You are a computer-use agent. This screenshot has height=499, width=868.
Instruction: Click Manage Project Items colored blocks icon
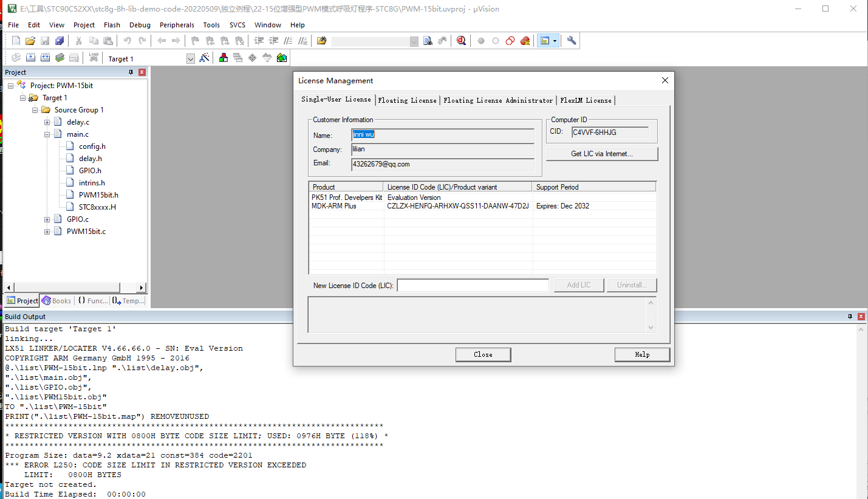224,58
